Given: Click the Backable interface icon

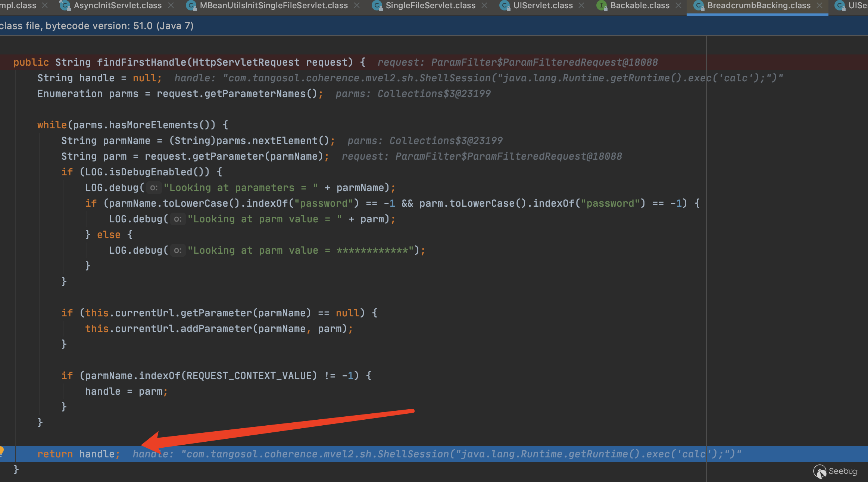Looking at the screenshot, I should coord(601,6).
